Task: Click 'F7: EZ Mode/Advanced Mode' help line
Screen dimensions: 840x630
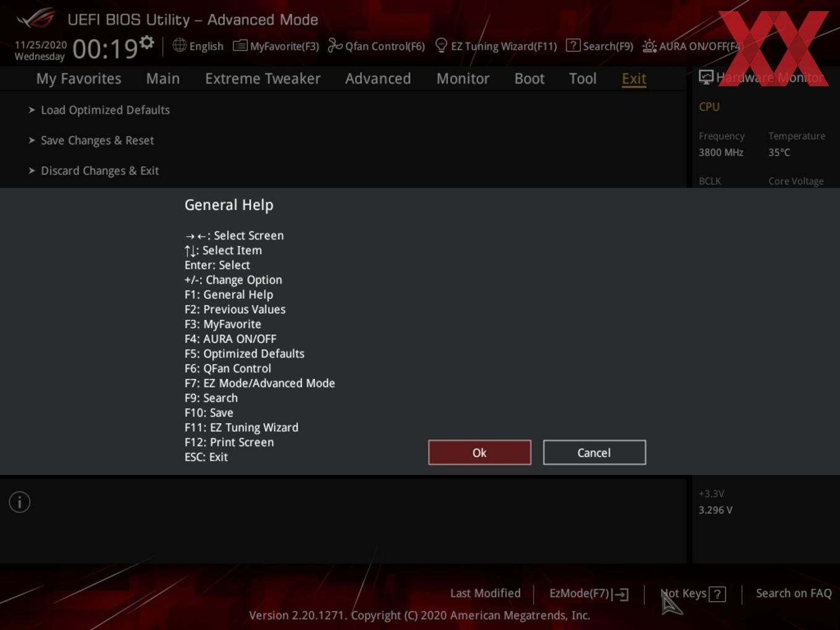Action: [x=259, y=384]
